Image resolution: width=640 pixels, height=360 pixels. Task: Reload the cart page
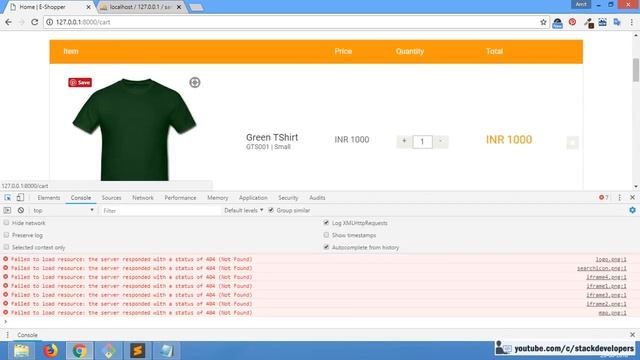pos(35,22)
